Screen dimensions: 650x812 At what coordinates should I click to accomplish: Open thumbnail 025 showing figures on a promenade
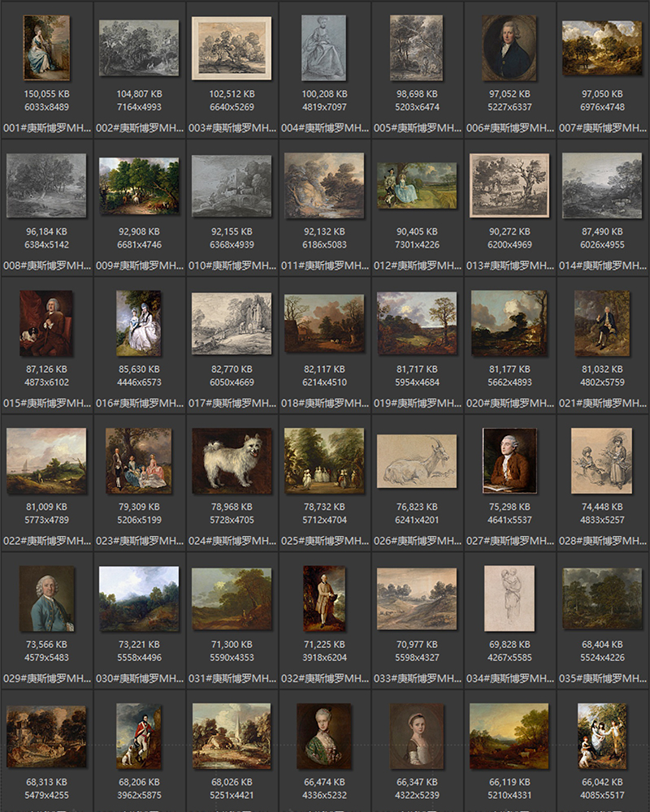pyautogui.click(x=324, y=461)
